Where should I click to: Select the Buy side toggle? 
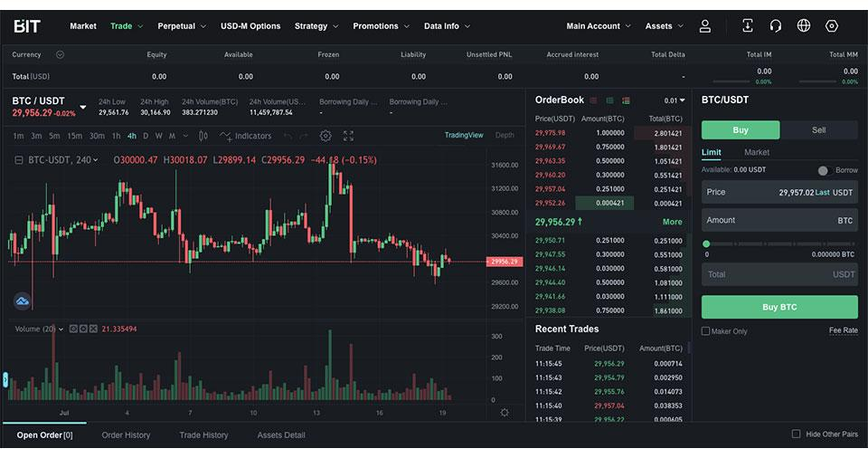(741, 129)
